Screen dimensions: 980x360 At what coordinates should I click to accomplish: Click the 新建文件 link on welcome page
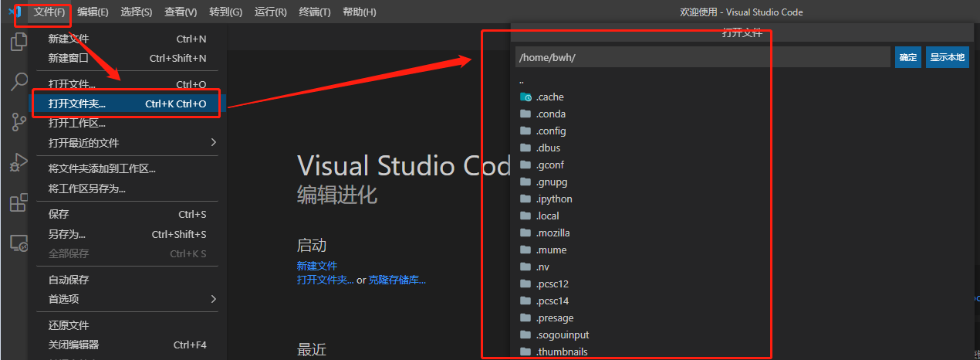tap(317, 266)
